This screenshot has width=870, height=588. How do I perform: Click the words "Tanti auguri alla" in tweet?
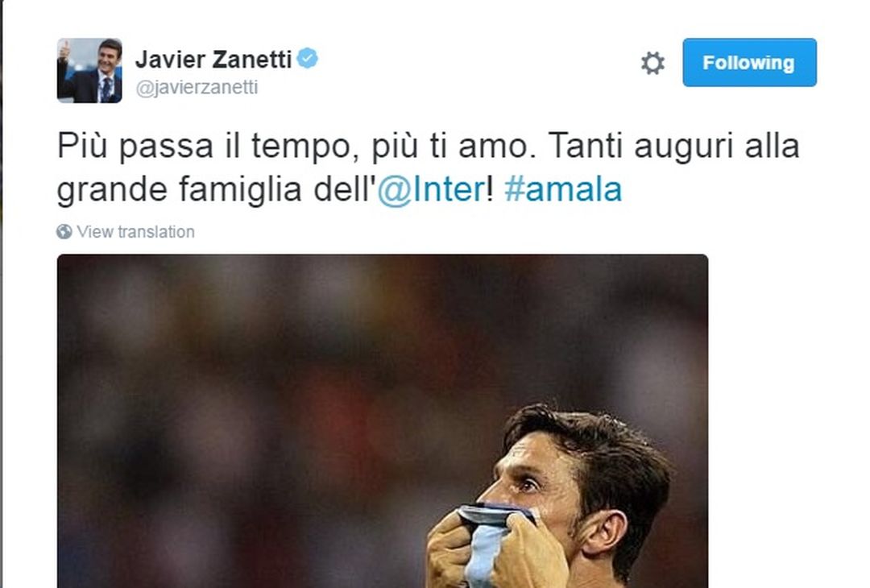673,147
